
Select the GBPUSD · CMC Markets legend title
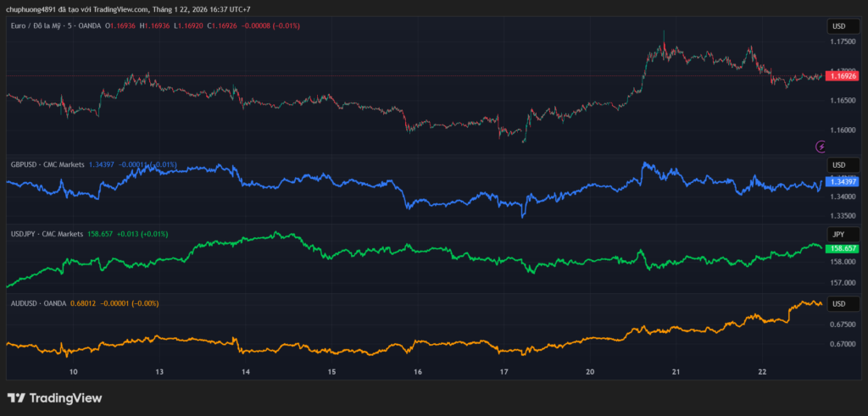click(x=47, y=164)
